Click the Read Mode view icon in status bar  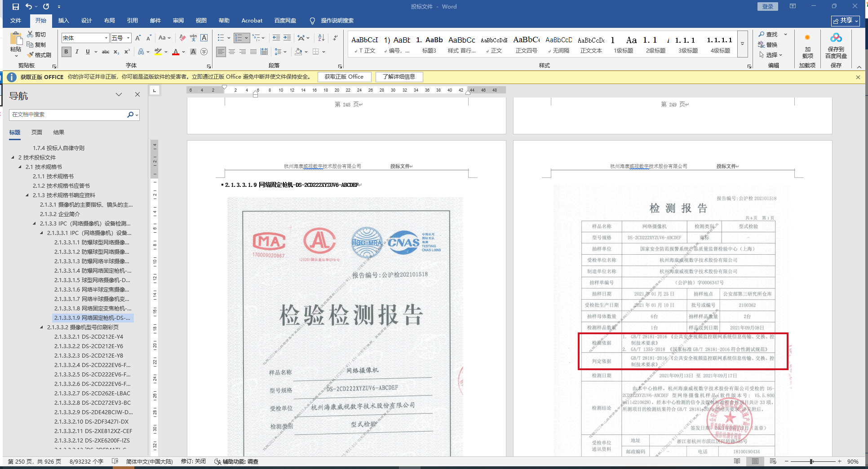coord(737,461)
